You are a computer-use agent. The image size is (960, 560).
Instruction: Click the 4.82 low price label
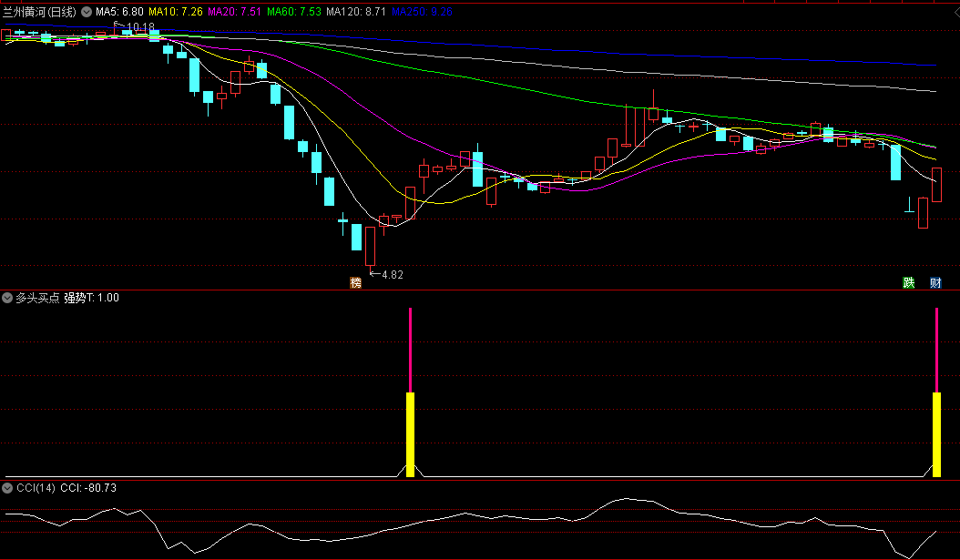[393, 275]
